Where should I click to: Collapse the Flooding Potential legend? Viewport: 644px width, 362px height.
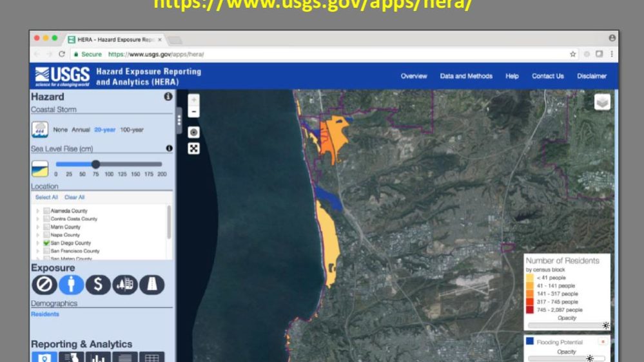click(603, 342)
